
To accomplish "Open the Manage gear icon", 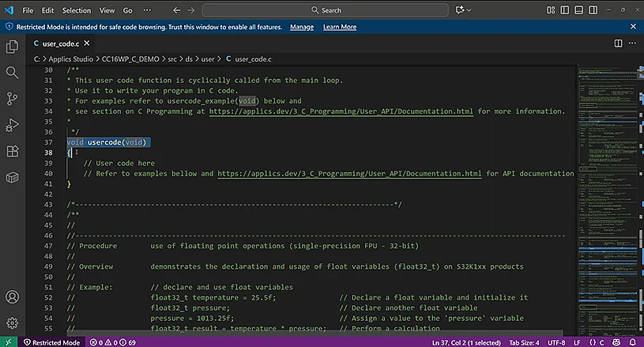I will pos(13,323).
